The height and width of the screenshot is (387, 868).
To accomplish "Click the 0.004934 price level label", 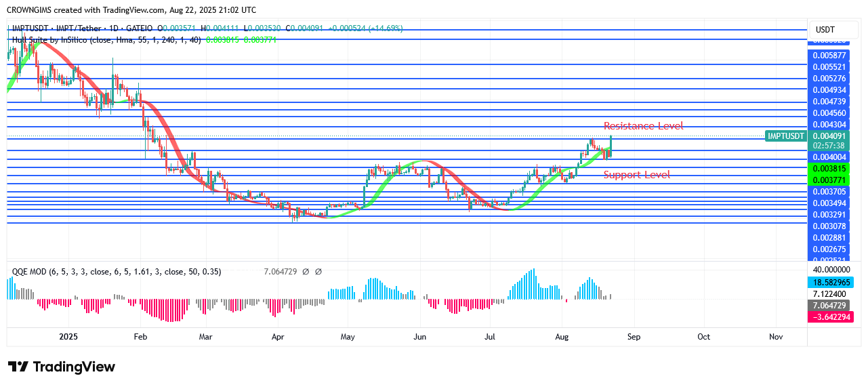I will click(x=829, y=90).
